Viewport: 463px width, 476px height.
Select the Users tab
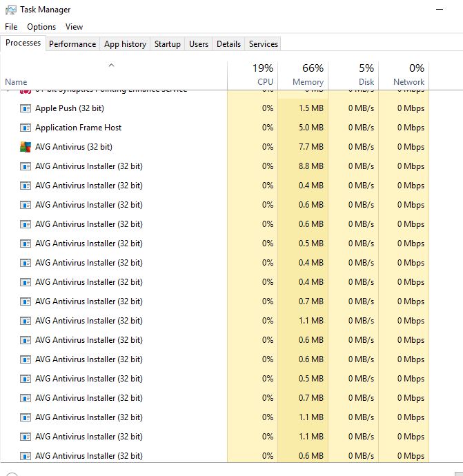coord(199,44)
